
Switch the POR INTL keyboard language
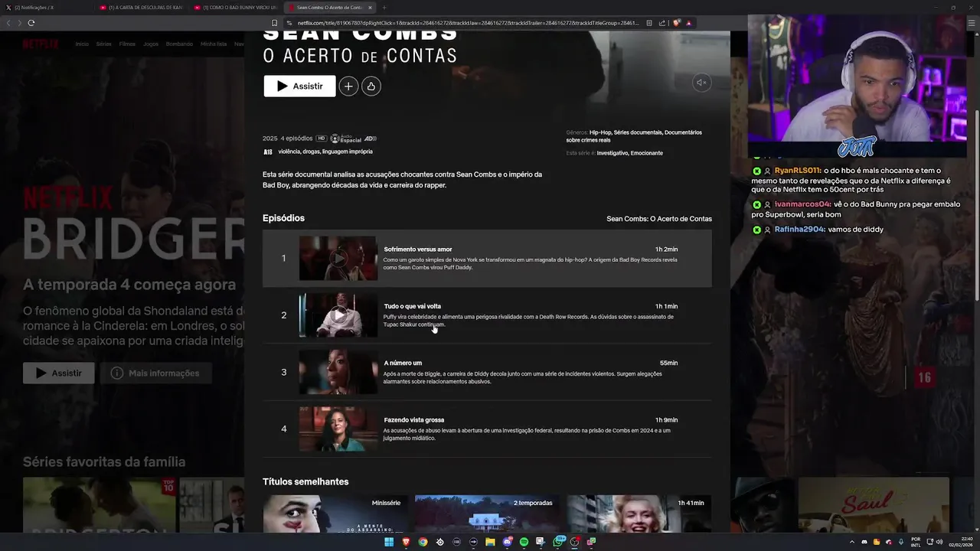[x=916, y=542]
